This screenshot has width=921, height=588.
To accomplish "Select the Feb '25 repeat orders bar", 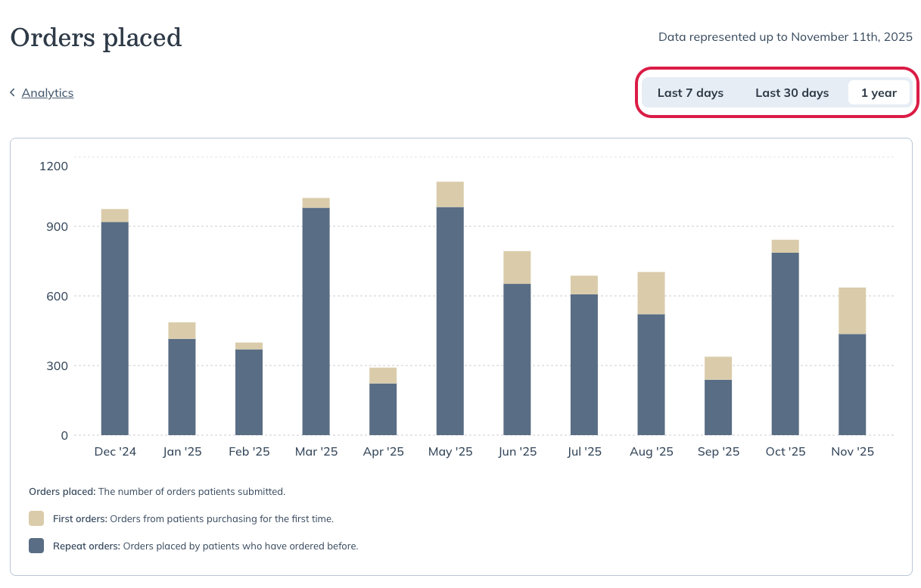I will [249, 392].
